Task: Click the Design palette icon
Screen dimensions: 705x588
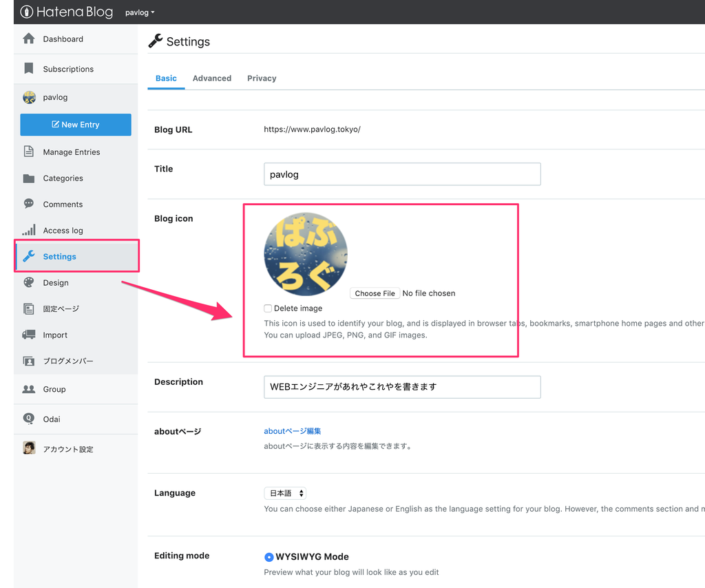Action: (29, 282)
